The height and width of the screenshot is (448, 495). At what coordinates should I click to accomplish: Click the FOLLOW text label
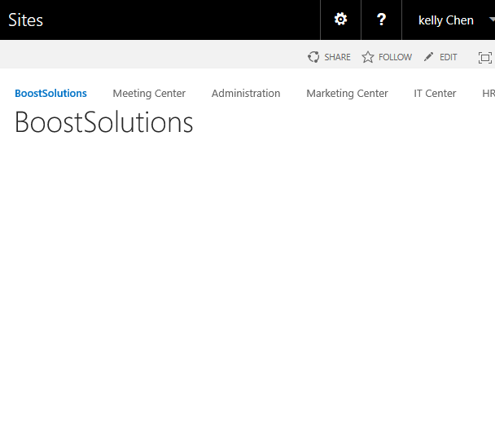395,57
